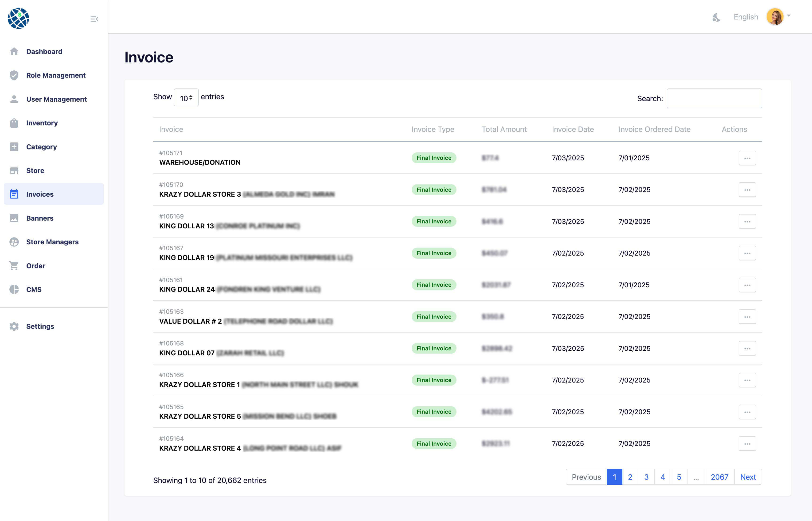The image size is (812, 521).
Task: Click the CMS pie chart icon
Action: pyautogui.click(x=14, y=289)
